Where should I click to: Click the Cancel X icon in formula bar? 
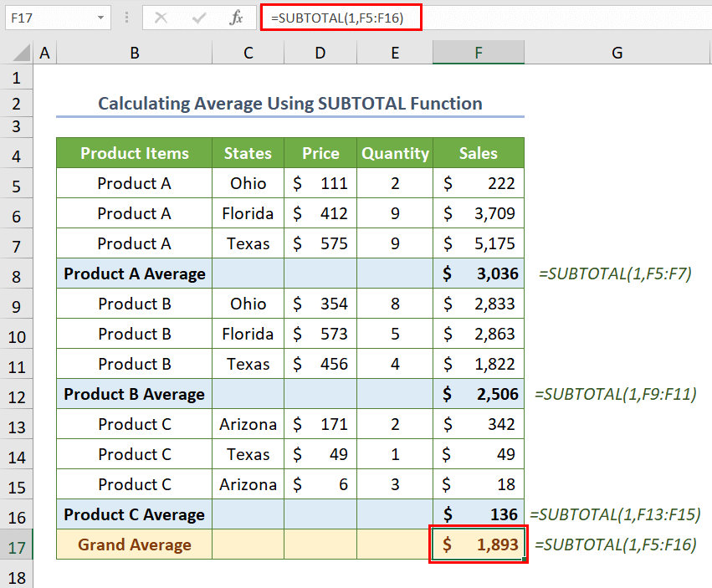click(x=161, y=18)
